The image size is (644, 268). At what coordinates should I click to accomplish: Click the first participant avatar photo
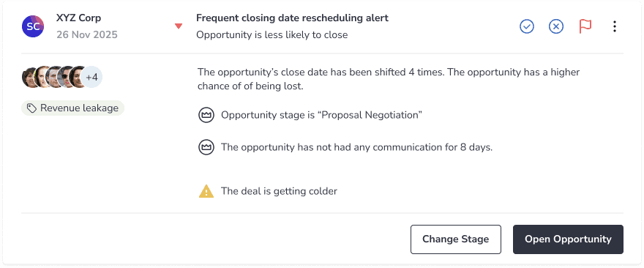[x=29, y=78]
